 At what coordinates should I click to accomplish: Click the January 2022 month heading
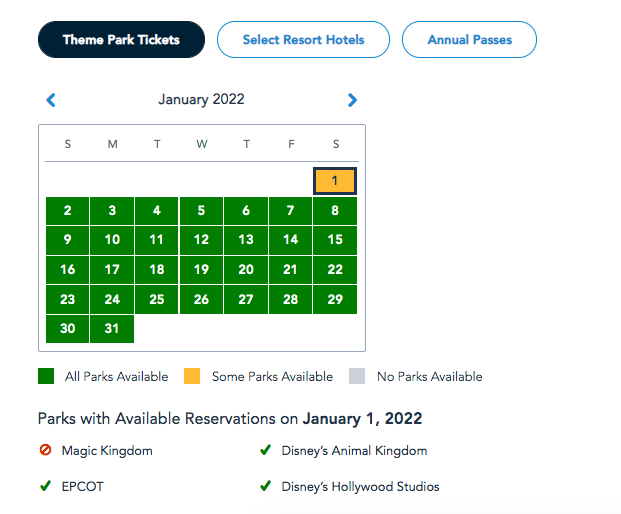[x=201, y=99]
